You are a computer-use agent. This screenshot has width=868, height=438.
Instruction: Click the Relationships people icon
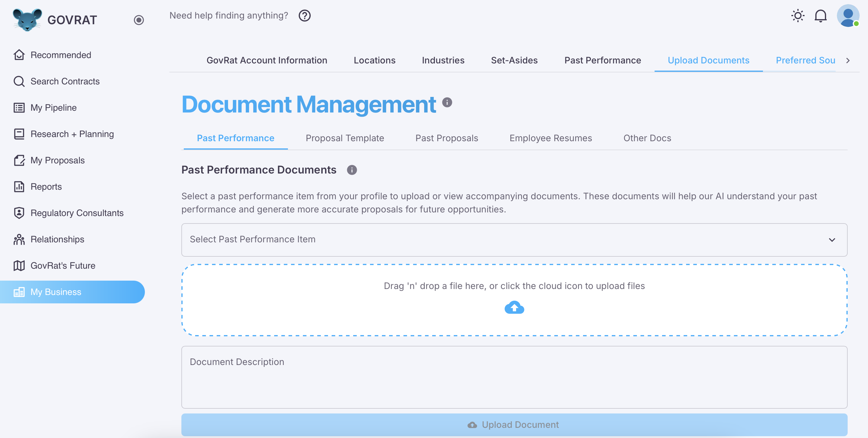point(19,239)
